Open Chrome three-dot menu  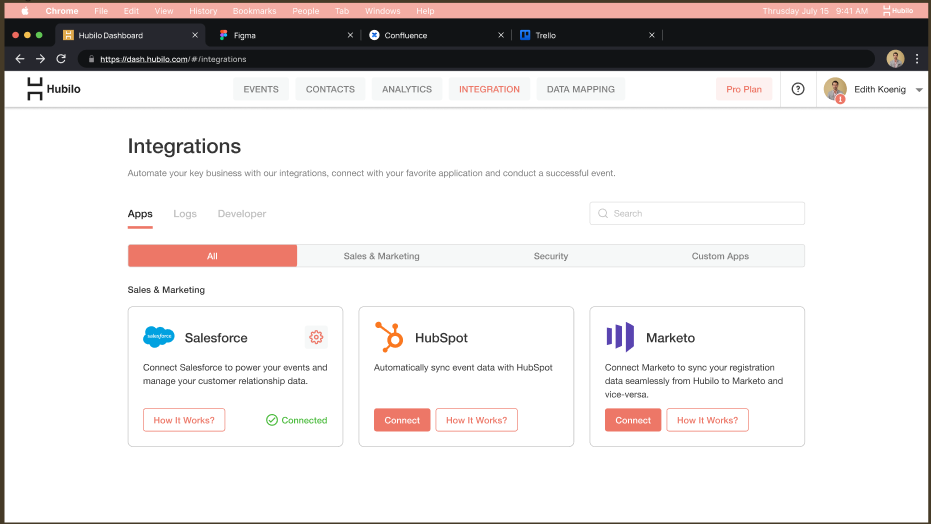click(917, 59)
